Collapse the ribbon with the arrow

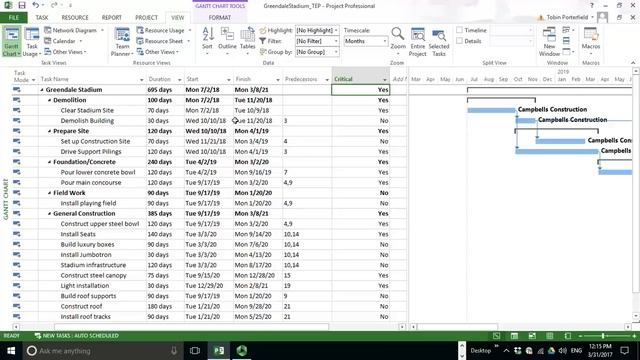coord(633,63)
